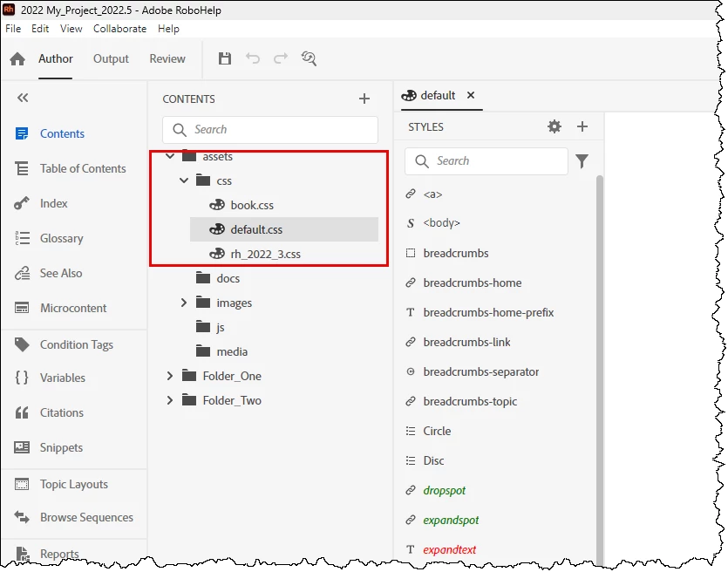Click the Styles search field
This screenshot has height=572, width=728.
[x=486, y=161]
